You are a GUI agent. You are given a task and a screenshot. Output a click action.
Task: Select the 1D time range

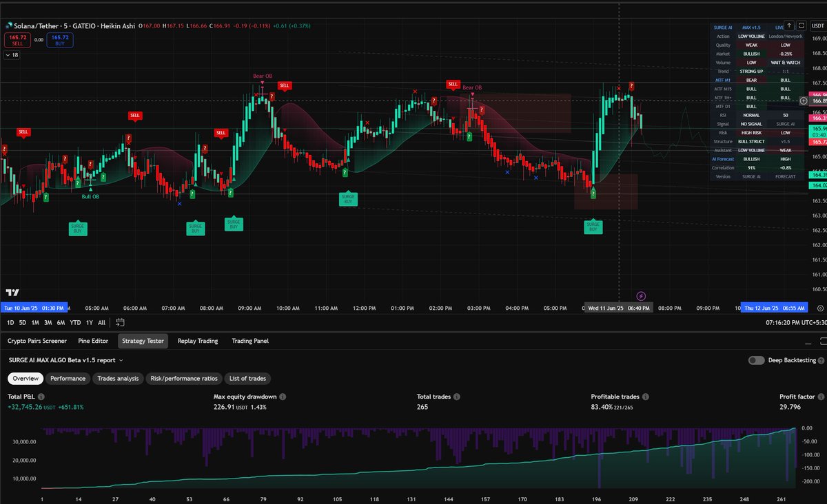[x=10, y=322]
